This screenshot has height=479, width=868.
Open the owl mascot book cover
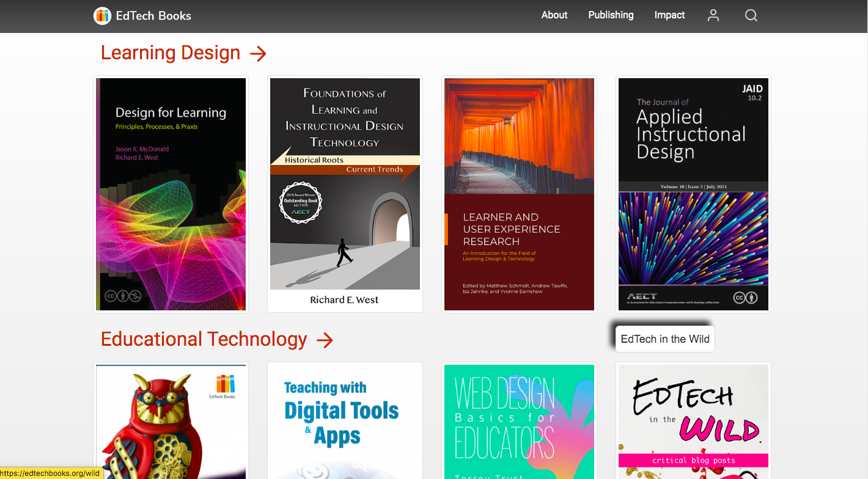tap(171, 422)
